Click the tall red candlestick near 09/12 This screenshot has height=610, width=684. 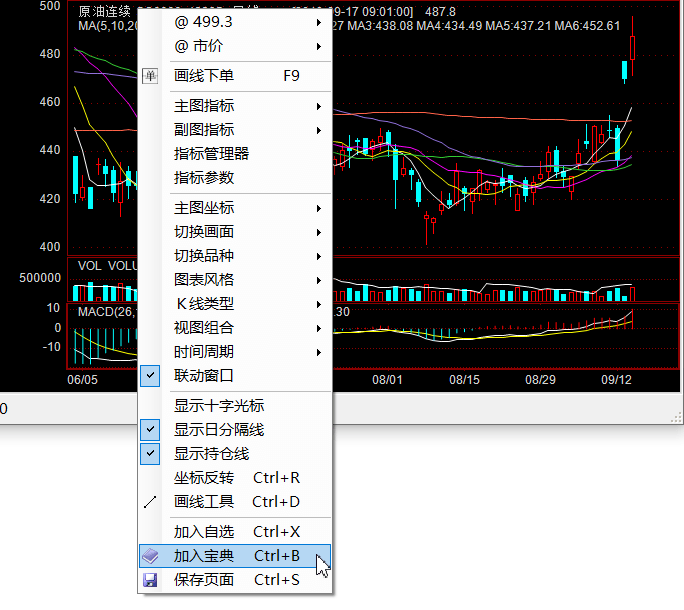click(x=633, y=47)
